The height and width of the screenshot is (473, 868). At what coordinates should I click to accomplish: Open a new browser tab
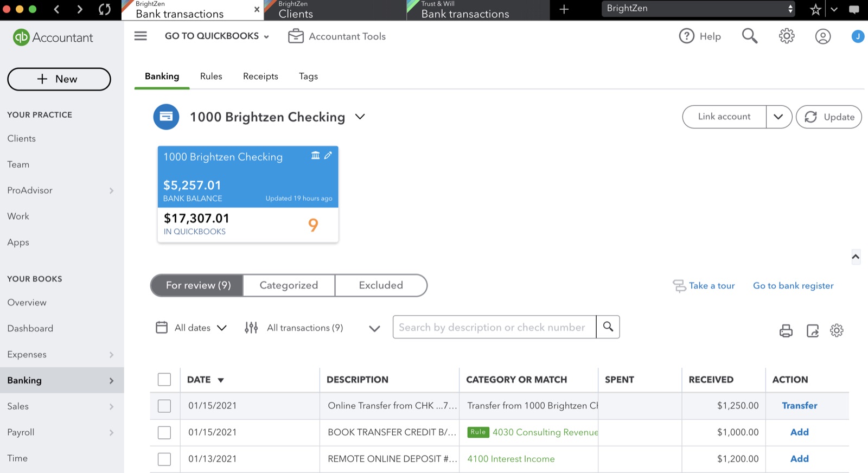coord(564,9)
